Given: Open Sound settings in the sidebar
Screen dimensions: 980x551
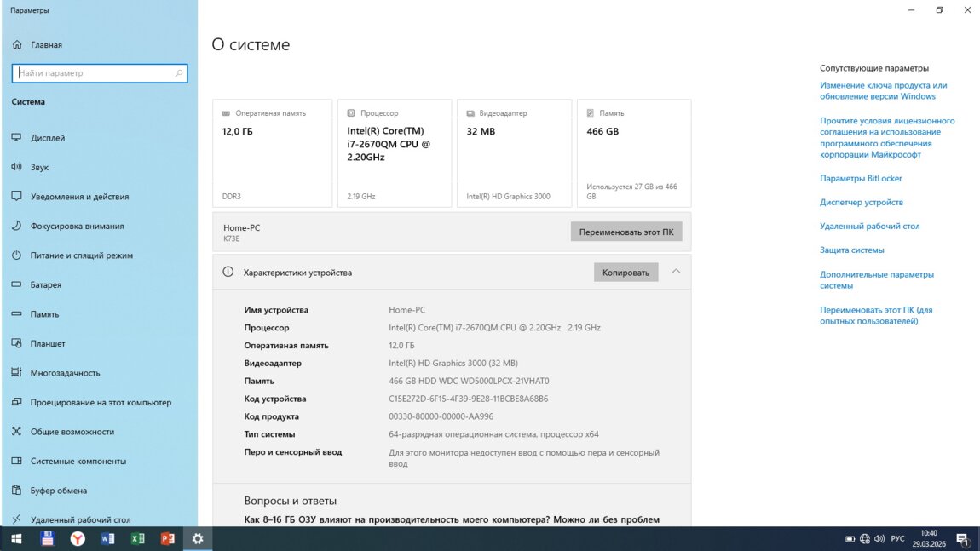Looking at the screenshot, I should [39, 168].
